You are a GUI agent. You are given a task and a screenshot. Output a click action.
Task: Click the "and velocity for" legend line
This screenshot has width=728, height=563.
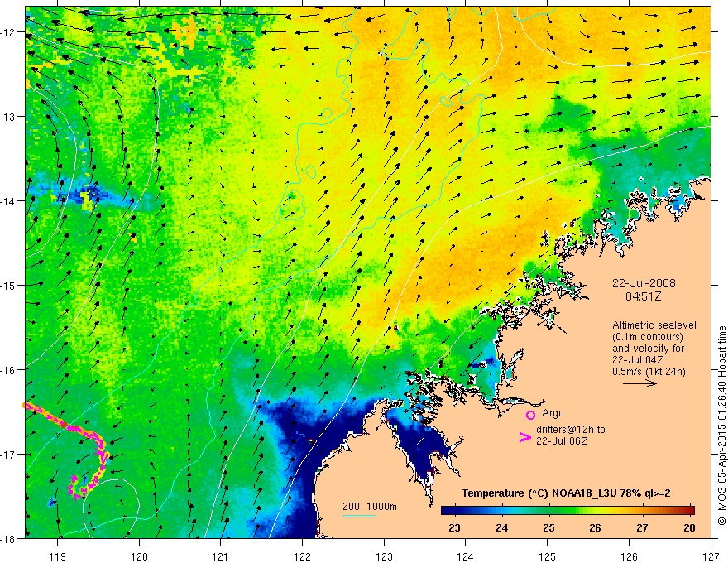pyautogui.click(x=648, y=349)
